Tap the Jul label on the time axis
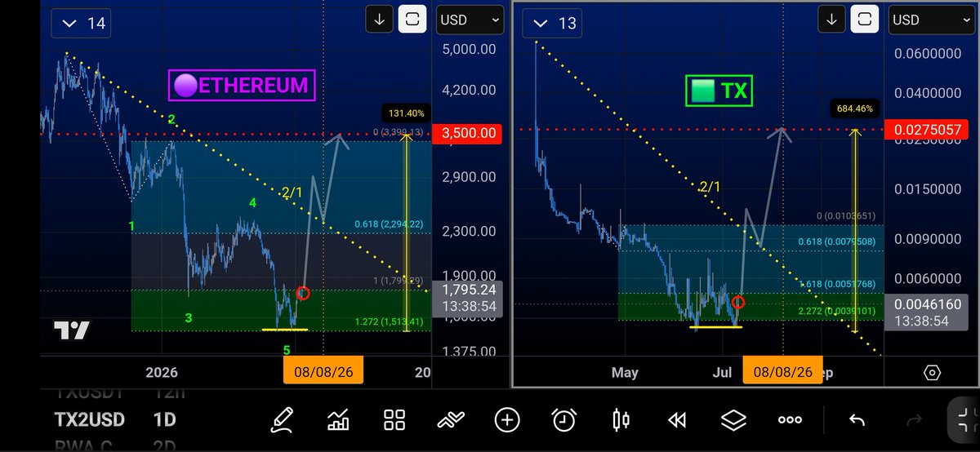Image resolution: width=980 pixels, height=452 pixels. click(721, 372)
